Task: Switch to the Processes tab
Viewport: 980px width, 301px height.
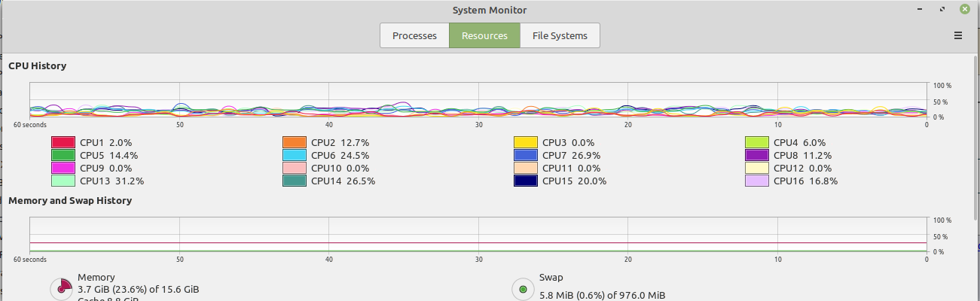Action: [x=414, y=35]
